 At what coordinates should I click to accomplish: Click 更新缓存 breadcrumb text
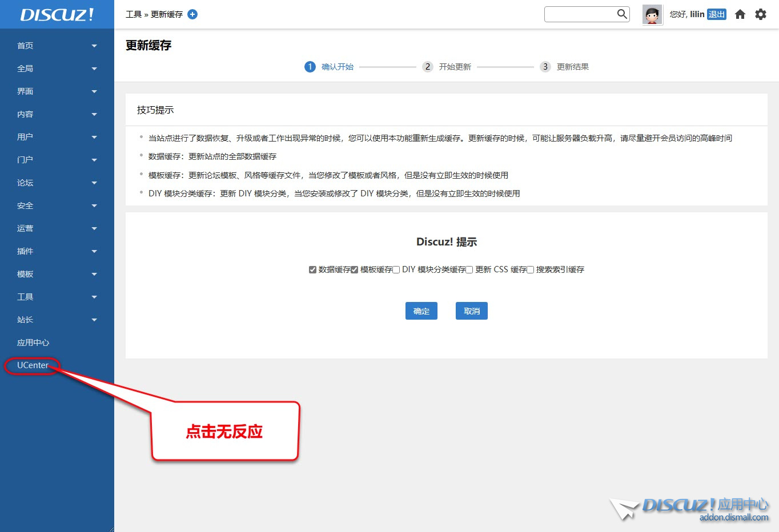pyautogui.click(x=167, y=14)
